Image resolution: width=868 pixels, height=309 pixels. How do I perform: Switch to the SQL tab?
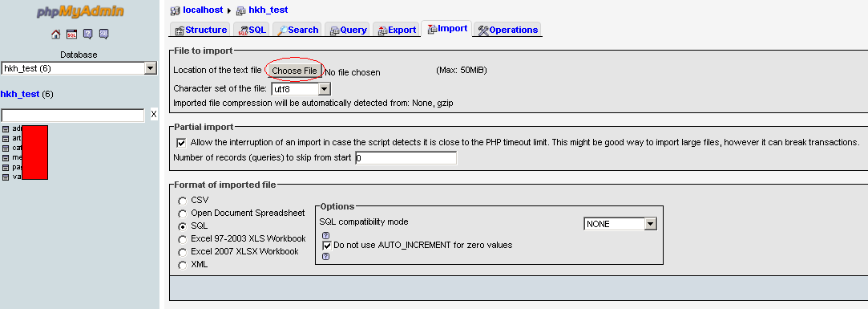click(x=252, y=30)
